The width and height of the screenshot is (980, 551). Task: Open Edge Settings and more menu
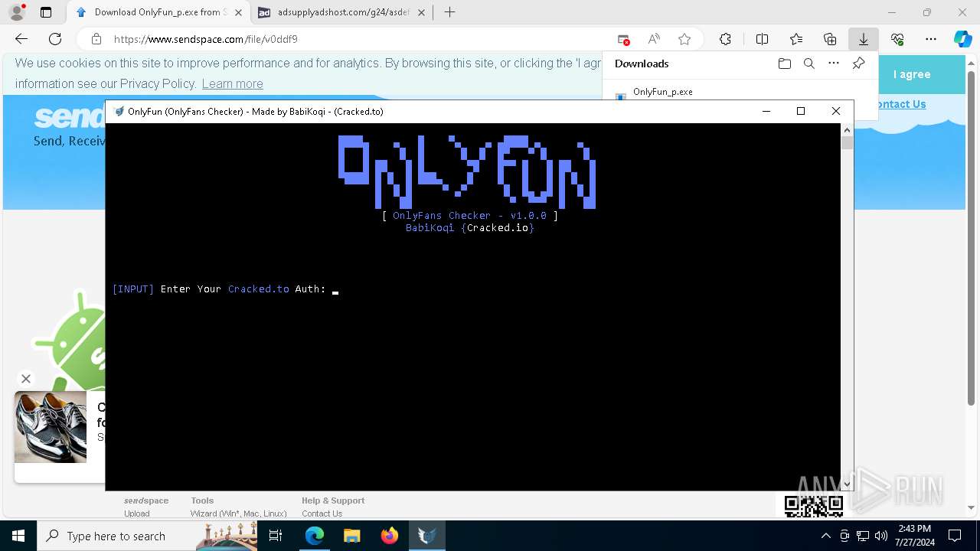931,39
